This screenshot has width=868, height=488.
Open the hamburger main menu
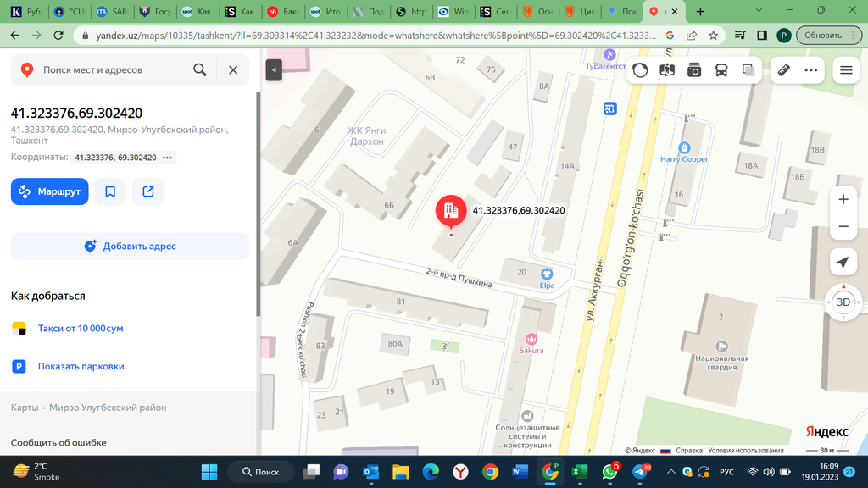(846, 70)
